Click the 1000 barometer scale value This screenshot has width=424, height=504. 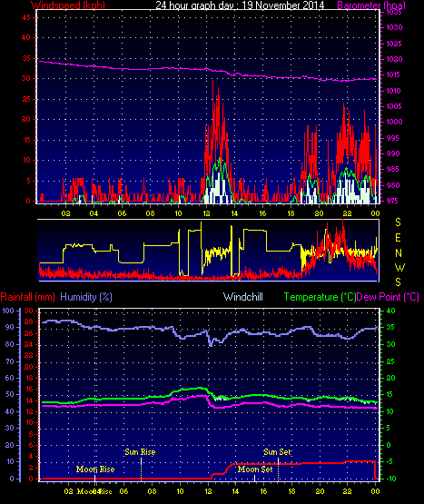394,123
